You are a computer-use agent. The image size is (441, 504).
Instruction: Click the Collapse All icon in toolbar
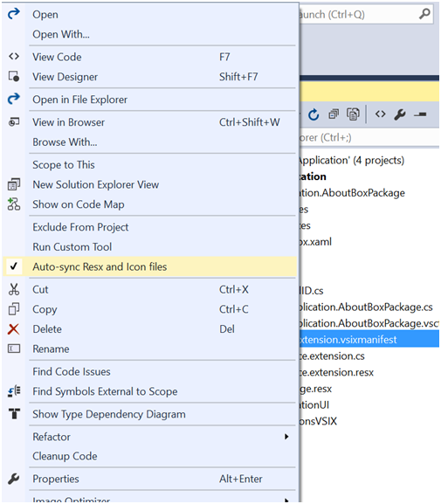[334, 114]
